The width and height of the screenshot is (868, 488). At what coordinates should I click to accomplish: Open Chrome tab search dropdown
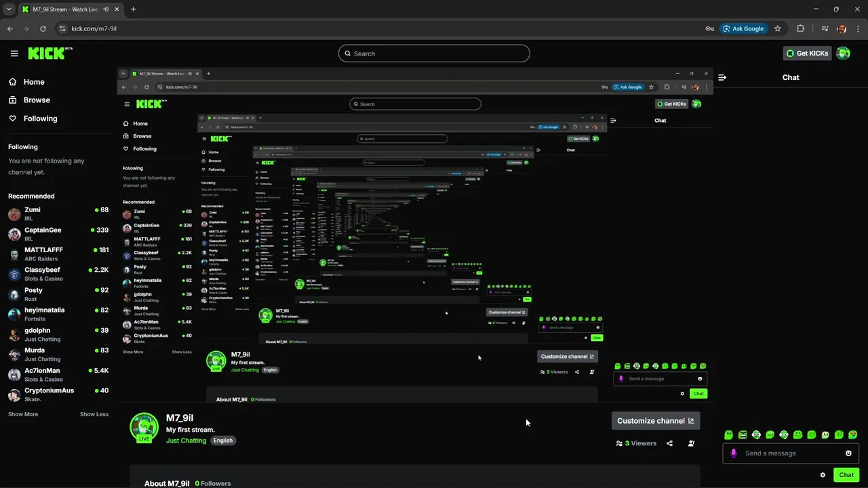click(9, 9)
